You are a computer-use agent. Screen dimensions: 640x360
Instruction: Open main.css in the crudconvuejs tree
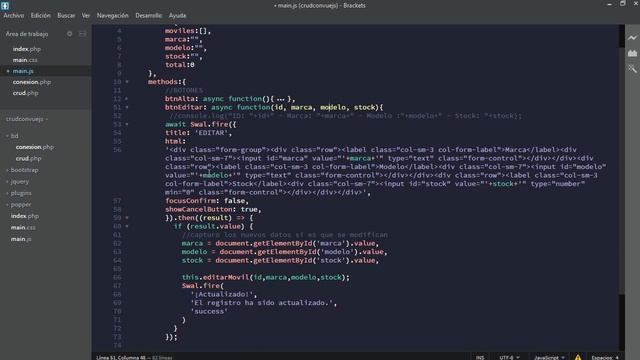pos(23,227)
